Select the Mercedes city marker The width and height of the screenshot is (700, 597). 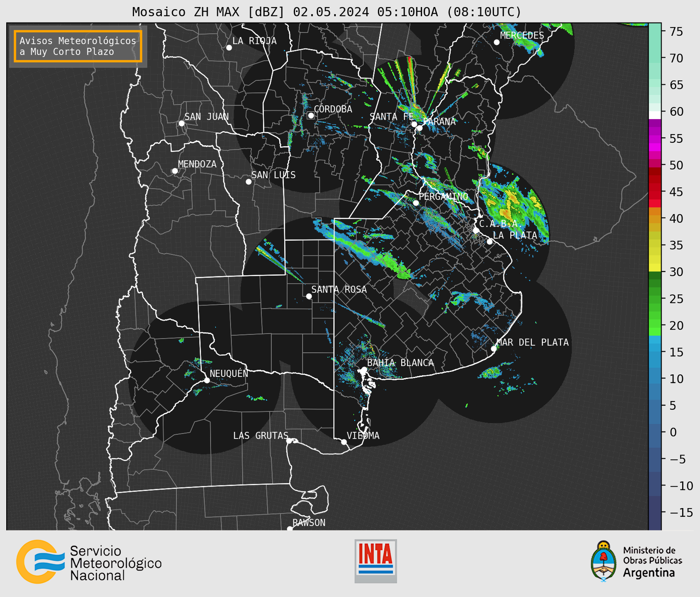pos(497,42)
